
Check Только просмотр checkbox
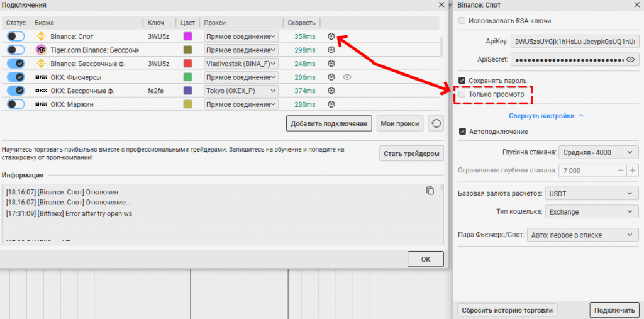462,94
